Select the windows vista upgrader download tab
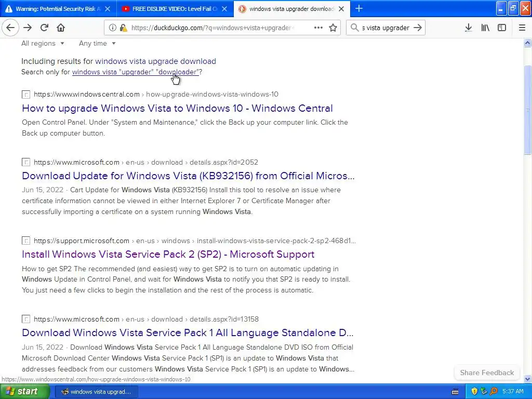The width and height of the screenshot is (532, 399). pyautogui.click(x=291, y=9)
